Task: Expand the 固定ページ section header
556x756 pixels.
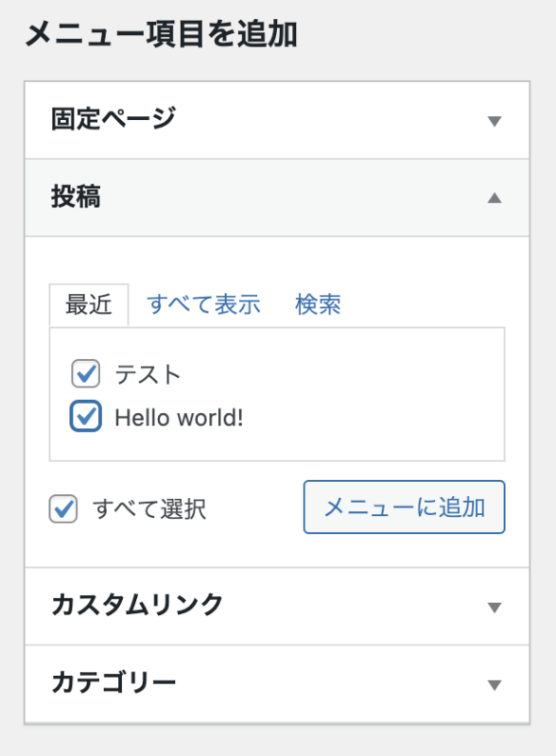Action: [x=277, y=120]
